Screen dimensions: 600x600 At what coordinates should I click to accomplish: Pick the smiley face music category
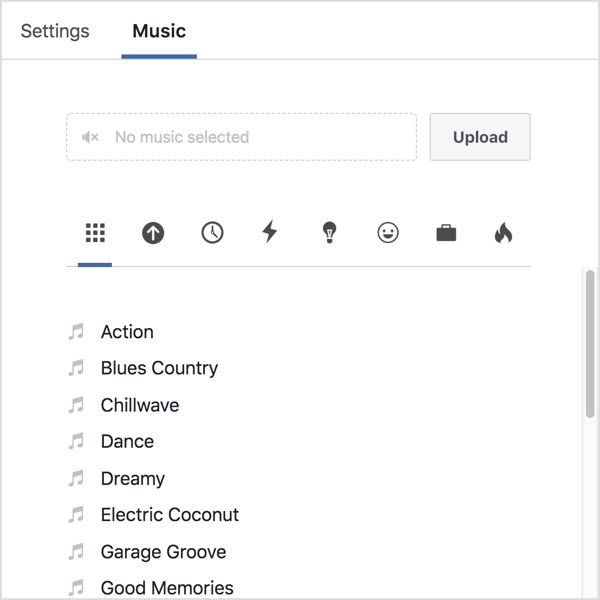pyautogui.click(x=388, y=233)
